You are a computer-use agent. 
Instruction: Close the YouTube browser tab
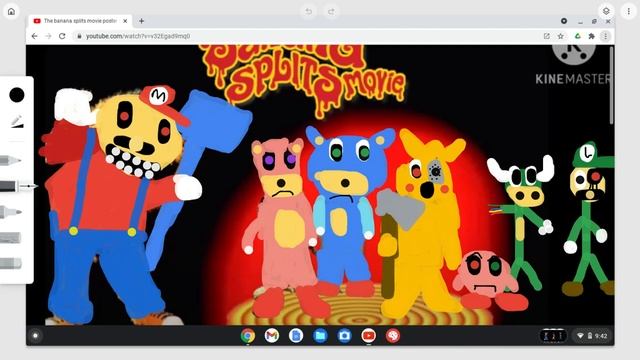pyautogui.click(x=125, y=21)
